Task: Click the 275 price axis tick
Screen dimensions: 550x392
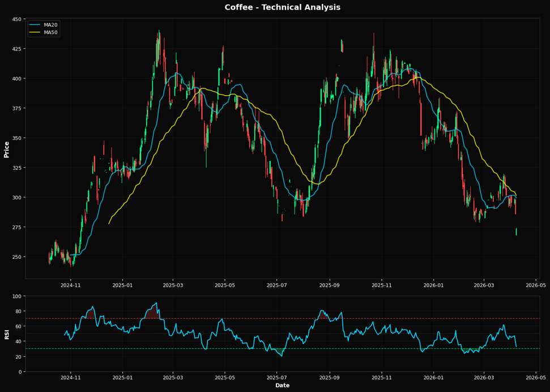Action: 17,227
